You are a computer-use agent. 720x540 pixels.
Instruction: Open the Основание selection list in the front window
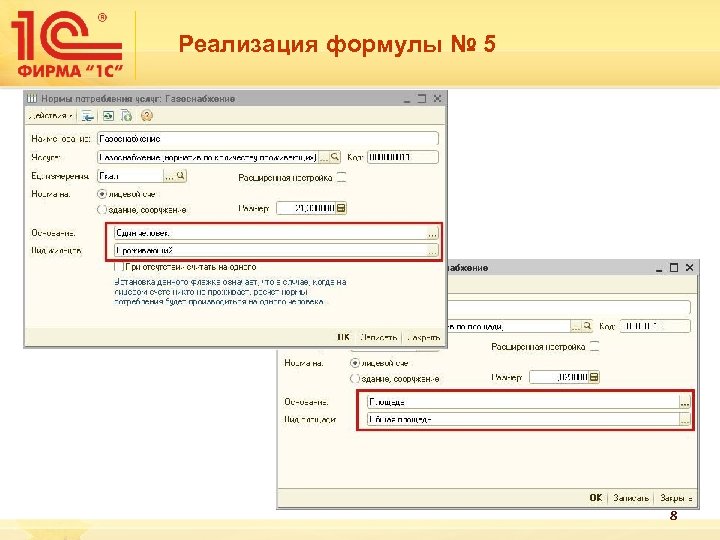click(432, 233)
